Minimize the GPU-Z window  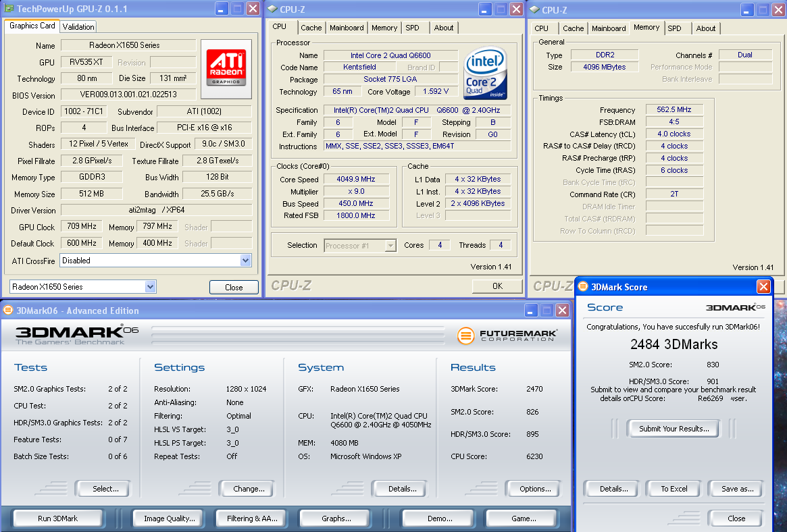tap(222, 9)
